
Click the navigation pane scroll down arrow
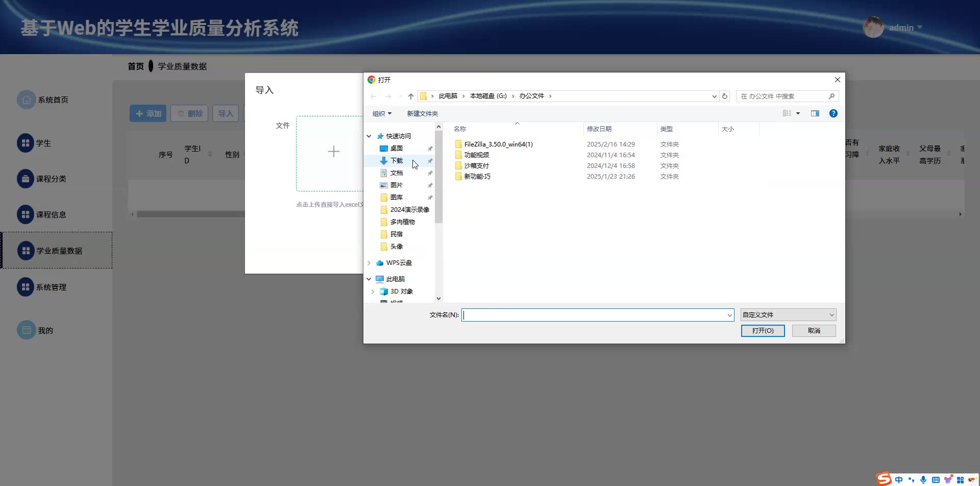click(x=438, y=299)
